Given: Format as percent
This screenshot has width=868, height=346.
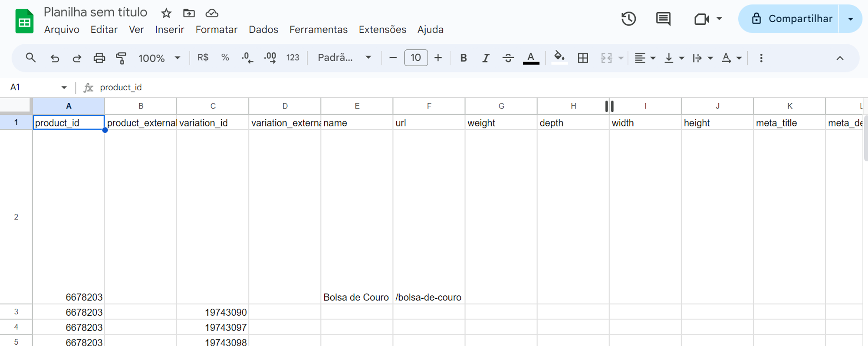Looking at the screenshot, I should pos(225,57).
